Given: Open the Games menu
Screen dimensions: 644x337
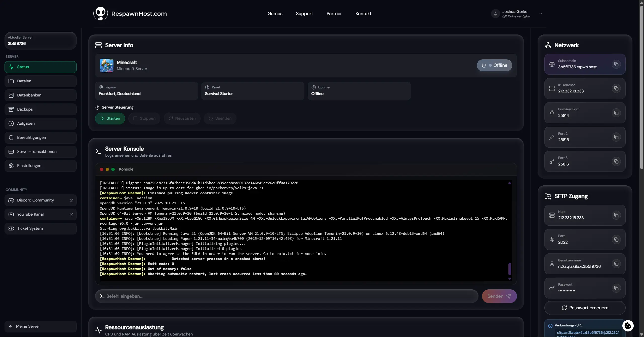Looking at the screenshot, I should (275, 14).
